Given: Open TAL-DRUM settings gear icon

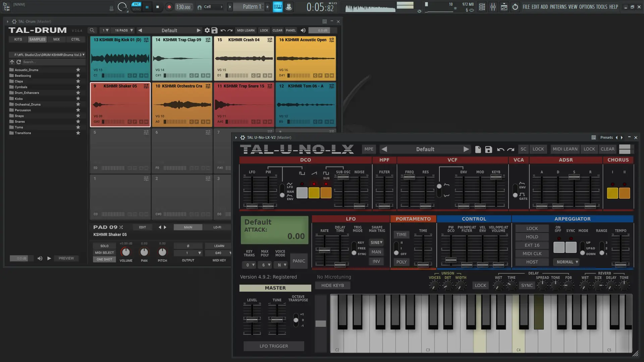Looking at the screenshot, I should coord(207,31).
